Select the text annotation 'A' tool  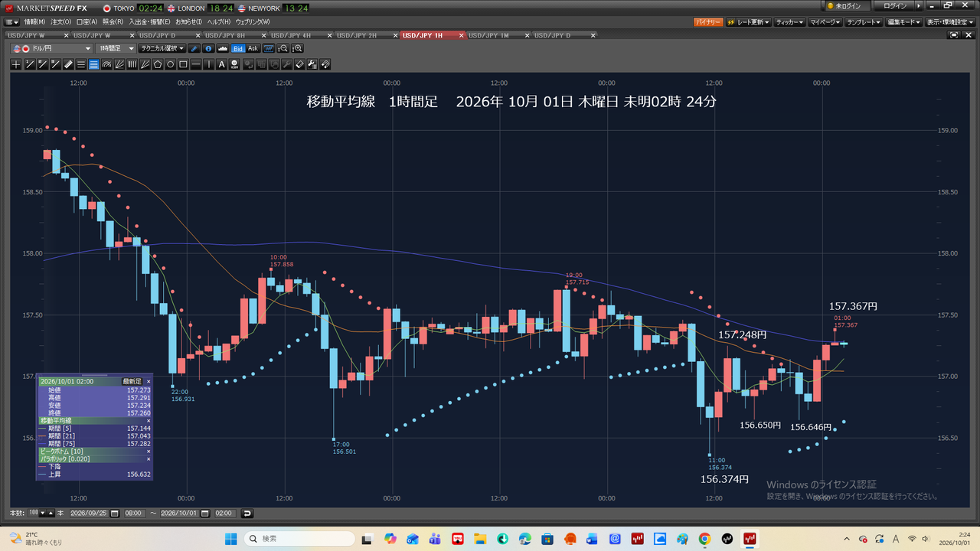[222, 65]
